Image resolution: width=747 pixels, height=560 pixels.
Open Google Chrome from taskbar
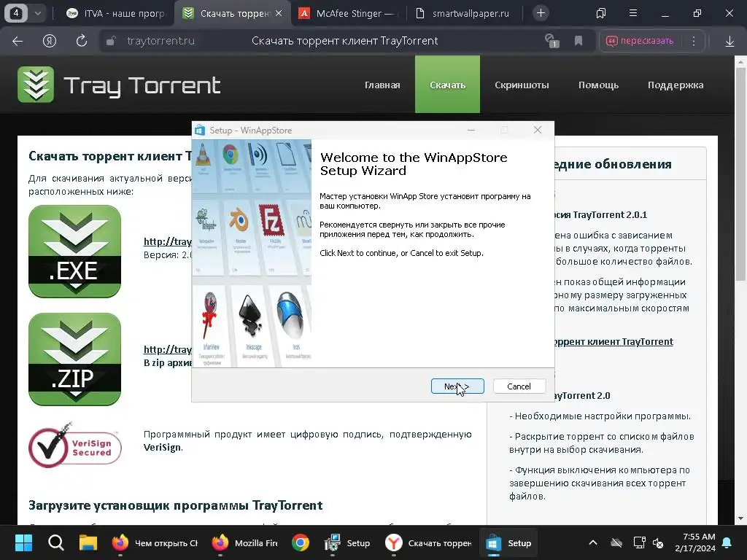[301, 542]
